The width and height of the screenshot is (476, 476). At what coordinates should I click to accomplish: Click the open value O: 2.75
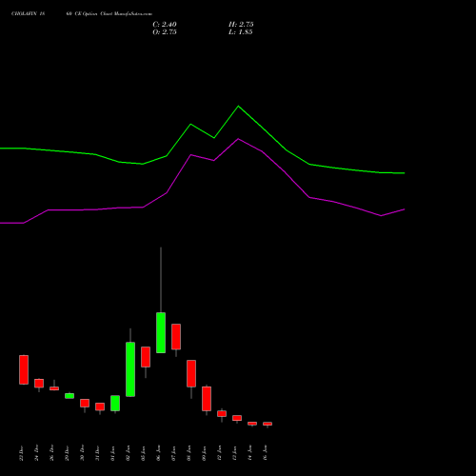165,32
